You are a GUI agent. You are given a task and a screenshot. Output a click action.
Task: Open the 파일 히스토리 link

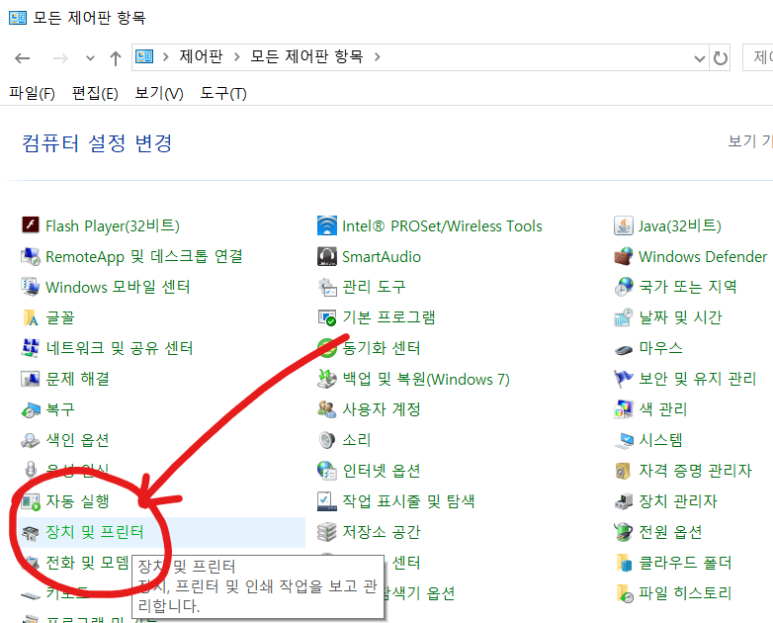[685, 593]
